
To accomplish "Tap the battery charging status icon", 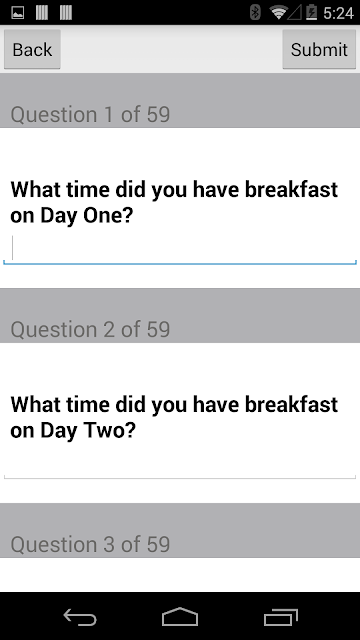I will pos(311,13).
